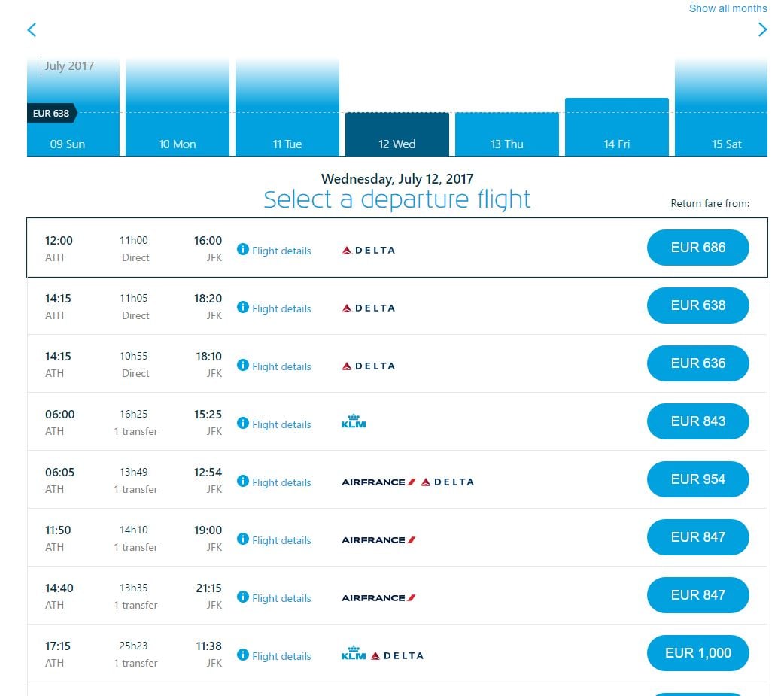784x696 pixels.
Task: Click Delta logo on 10h55 flight
Action: 369,366
